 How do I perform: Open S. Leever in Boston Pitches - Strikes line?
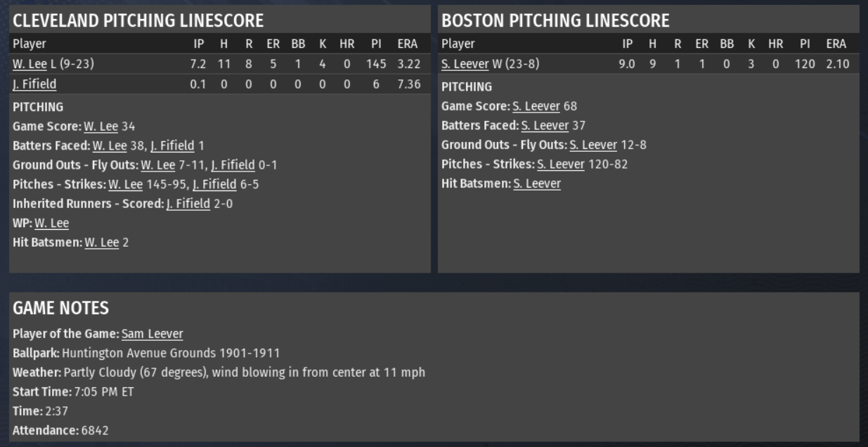560,164
